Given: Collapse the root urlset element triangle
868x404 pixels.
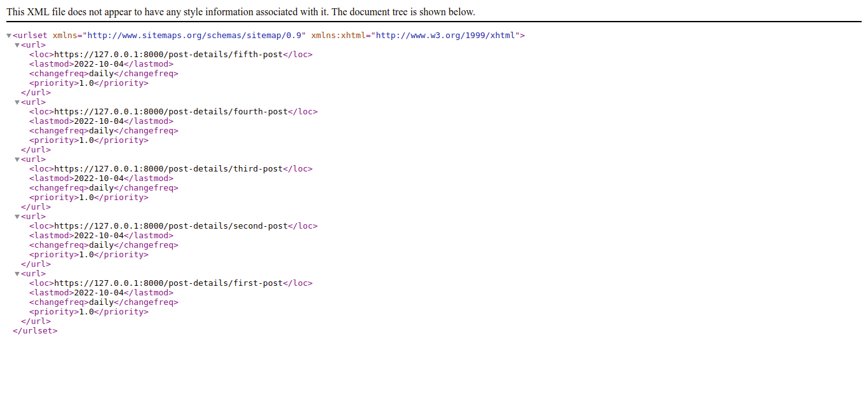Looking at the screenshot, I should tap(9, 36).
